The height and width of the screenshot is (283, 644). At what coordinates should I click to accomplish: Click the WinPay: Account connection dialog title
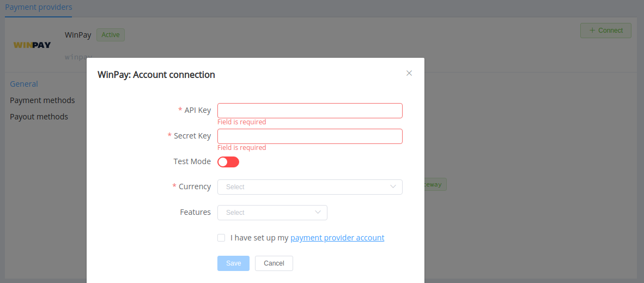(156, 75)
